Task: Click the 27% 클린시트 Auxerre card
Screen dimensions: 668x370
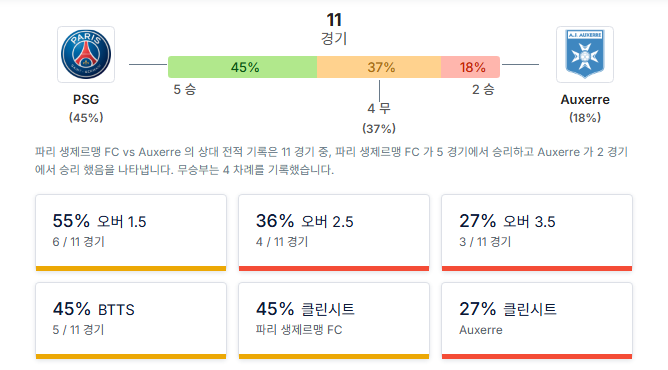Action: point(537,321)
